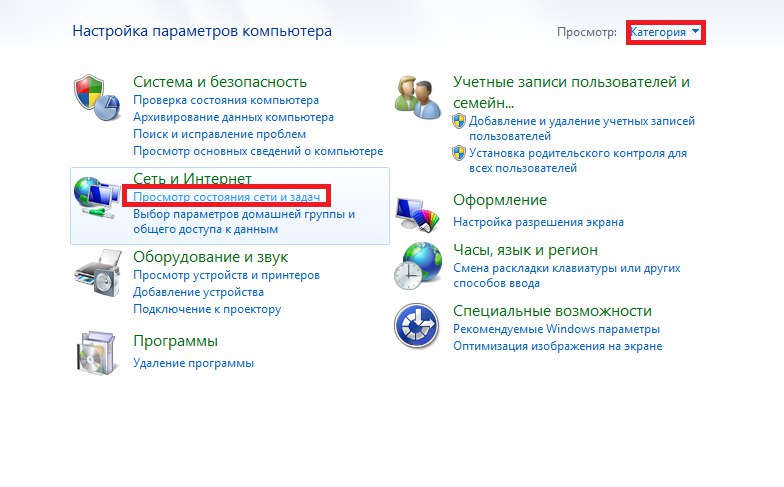Screen dimensions: 784x487
Task: Click Добавление устройства link
Action: coord(198,292)
